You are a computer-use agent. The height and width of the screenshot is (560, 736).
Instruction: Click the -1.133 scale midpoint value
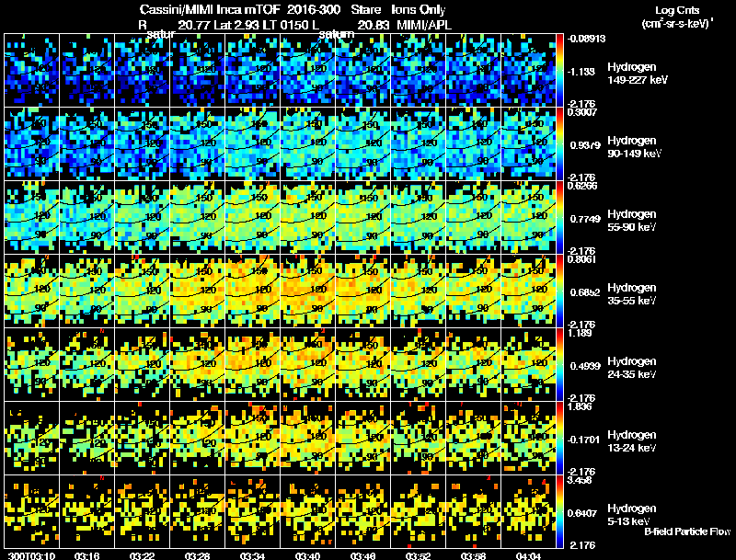(581, 72)
